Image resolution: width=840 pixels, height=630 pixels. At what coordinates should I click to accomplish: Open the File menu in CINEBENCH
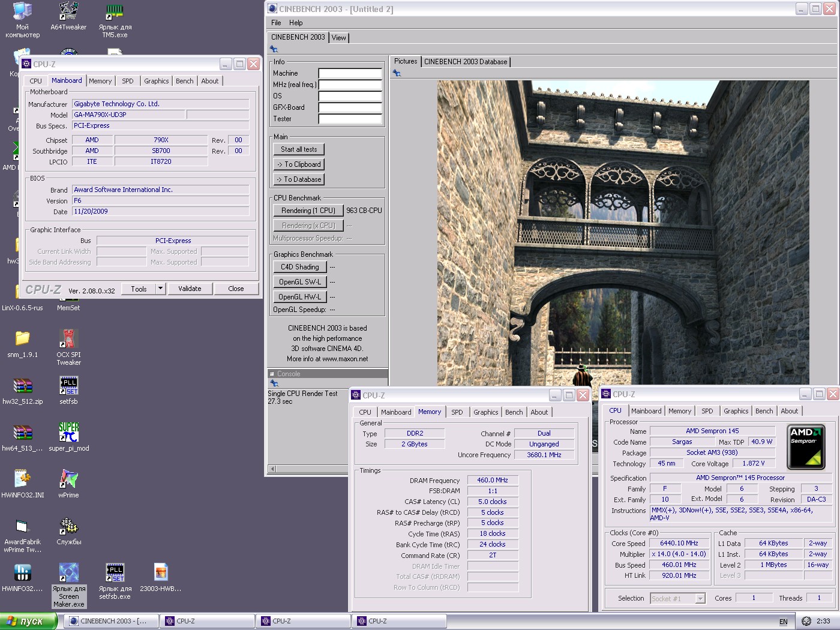click(x=276, y=23)
